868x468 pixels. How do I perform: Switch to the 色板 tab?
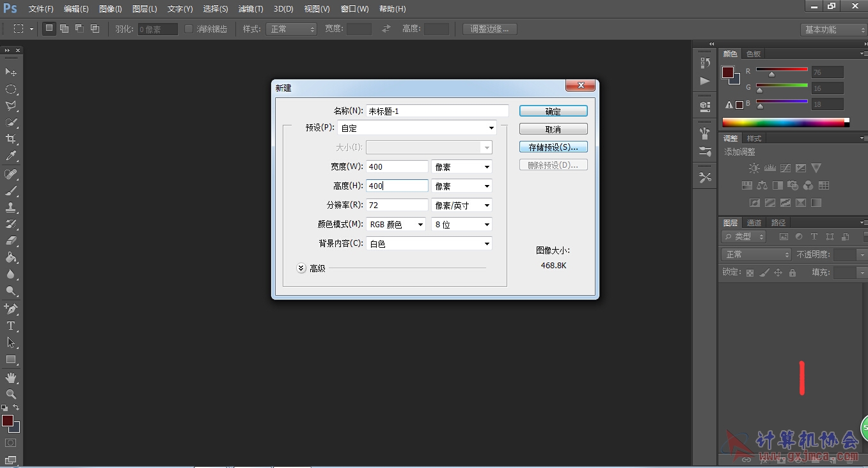754,54
